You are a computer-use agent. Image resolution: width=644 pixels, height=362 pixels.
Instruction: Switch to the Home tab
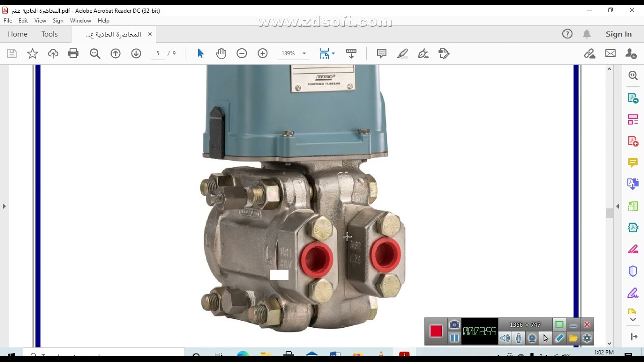click(18, 34)
